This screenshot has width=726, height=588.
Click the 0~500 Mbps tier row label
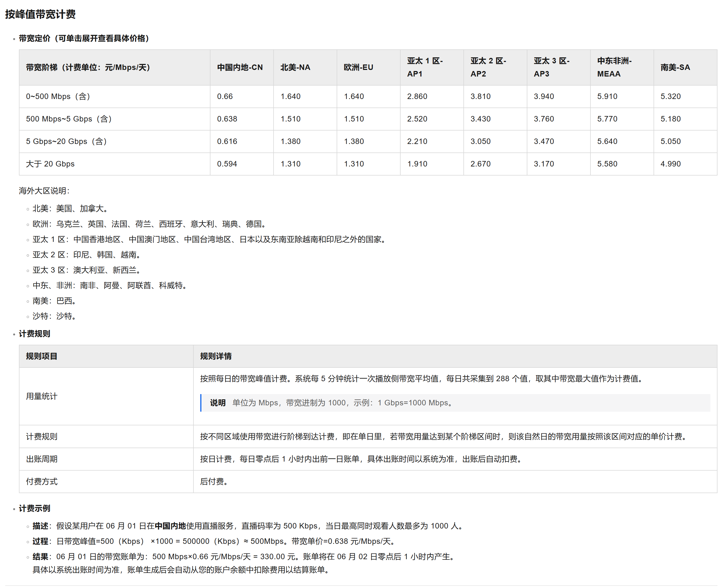(58, 96)
